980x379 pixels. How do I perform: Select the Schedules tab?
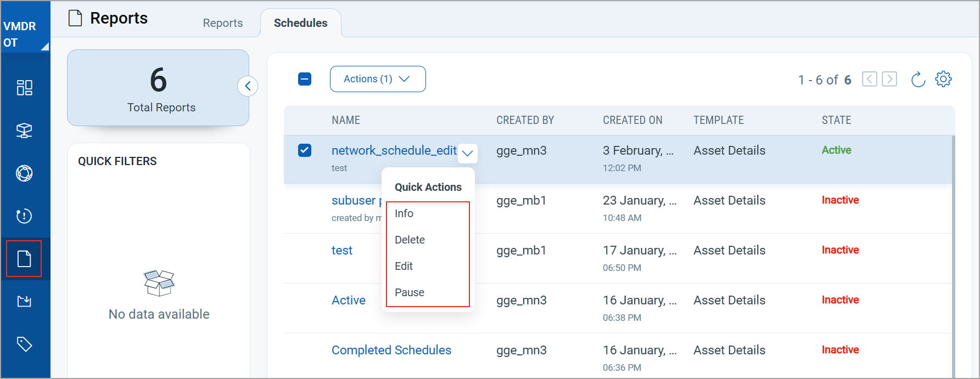click(301, 23)
